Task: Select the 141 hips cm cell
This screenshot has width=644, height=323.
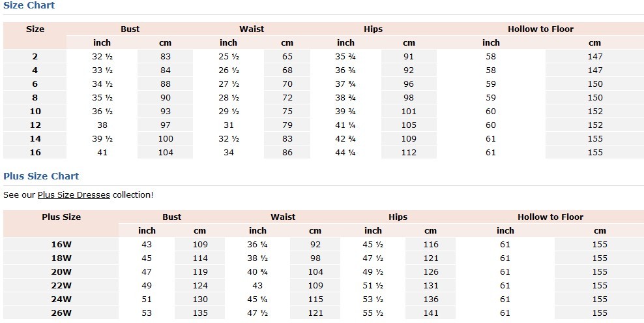Action: [x=430, y=313]
